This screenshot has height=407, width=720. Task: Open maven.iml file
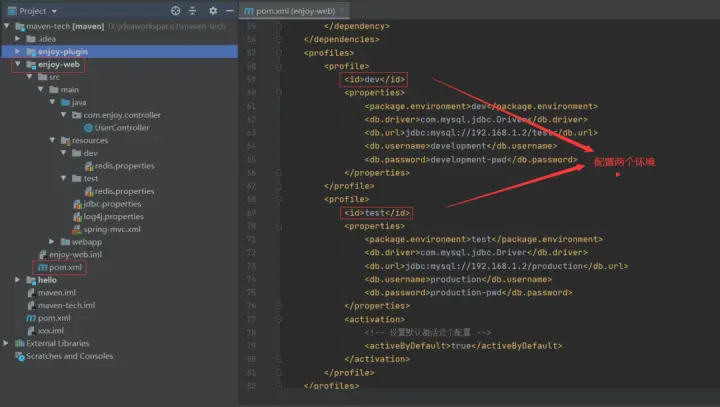(x=57, y=293)
